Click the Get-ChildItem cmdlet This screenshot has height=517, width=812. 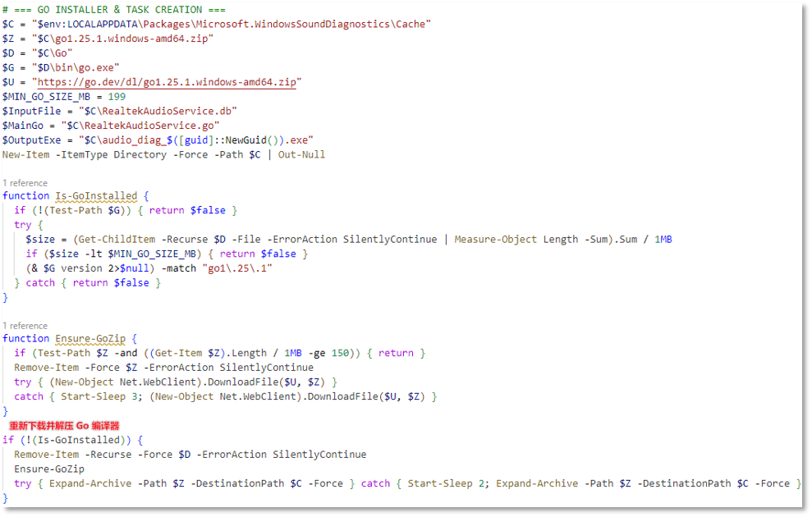113,240
